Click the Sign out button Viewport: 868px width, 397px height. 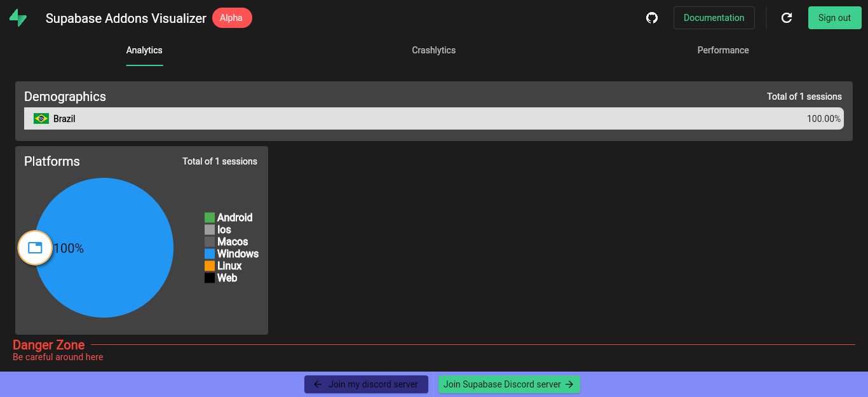coord(834,18)
